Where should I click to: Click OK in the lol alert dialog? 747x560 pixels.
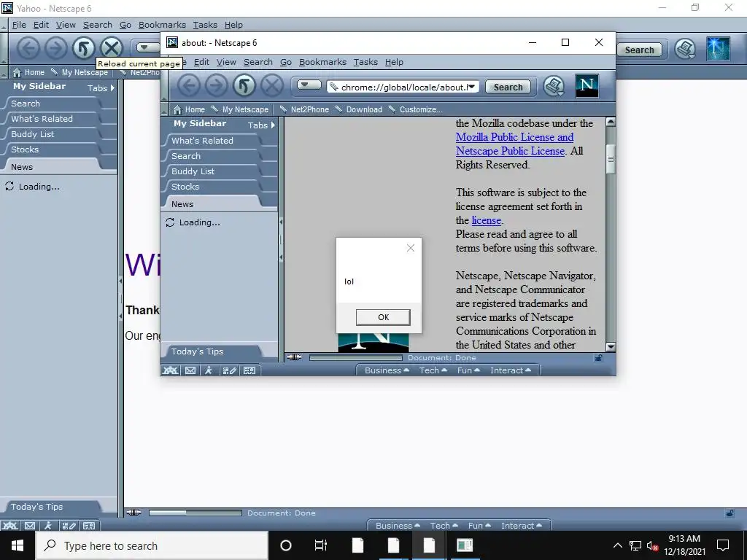tap(383, 317)
